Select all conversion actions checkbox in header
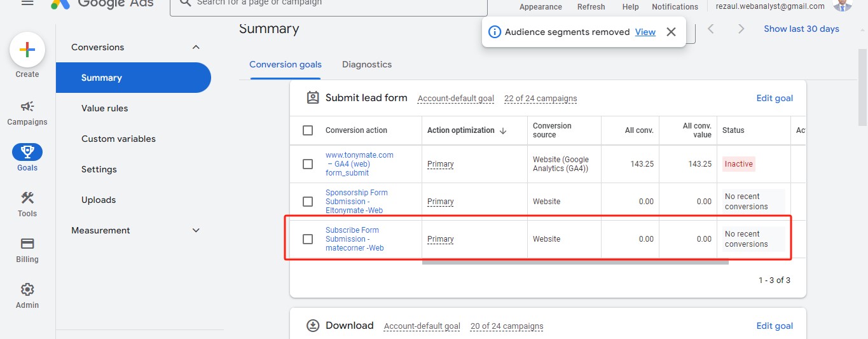Screen dimensions: 868x339 (x=308, y=130)
